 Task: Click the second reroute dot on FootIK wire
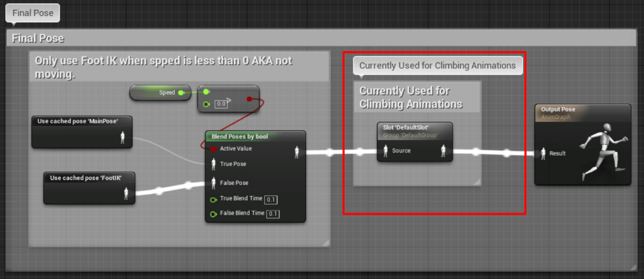[189, 185]
